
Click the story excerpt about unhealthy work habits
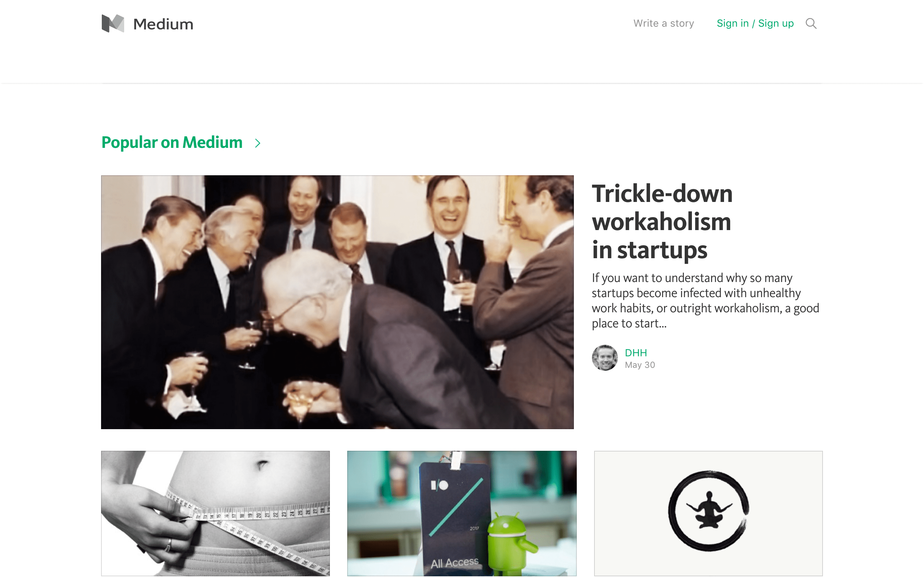point(705,301)
